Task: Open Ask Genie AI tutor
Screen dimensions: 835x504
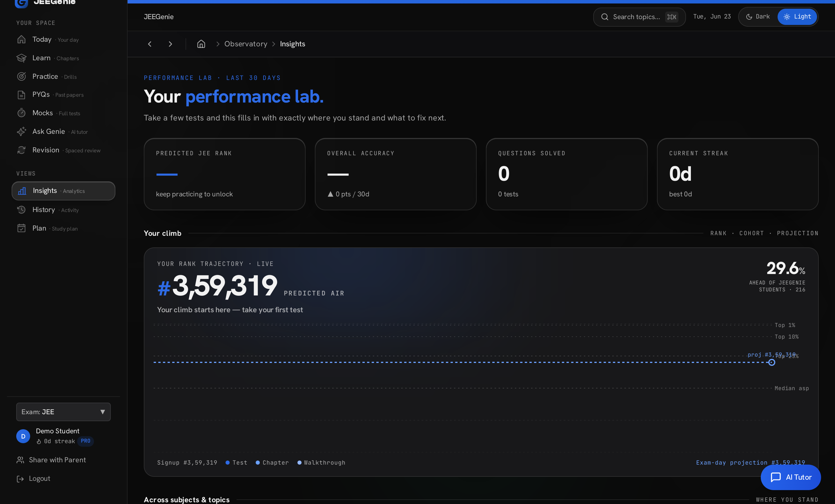Action: pos(63,131)
